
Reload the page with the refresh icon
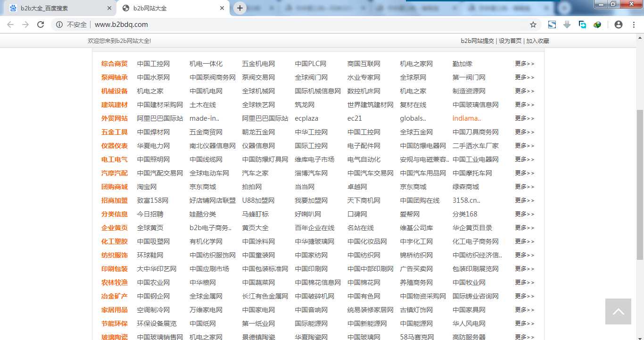[41, 25]
